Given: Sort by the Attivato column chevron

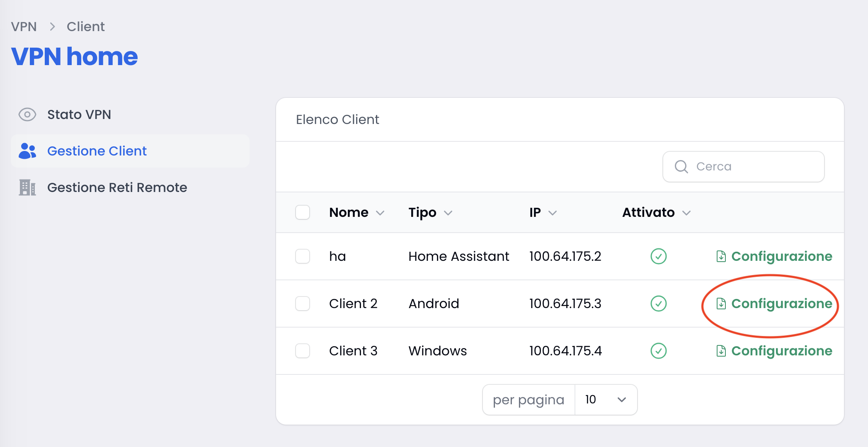Looking at the screenshot, I should coord(686,213).
